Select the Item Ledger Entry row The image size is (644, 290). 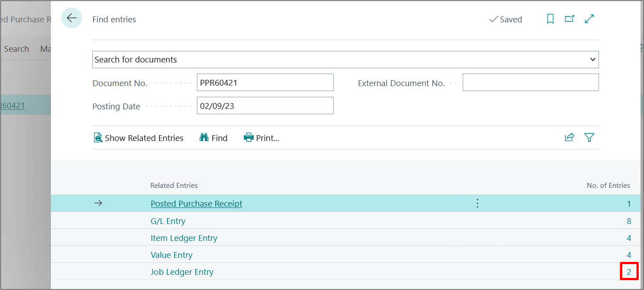[184, 238]
